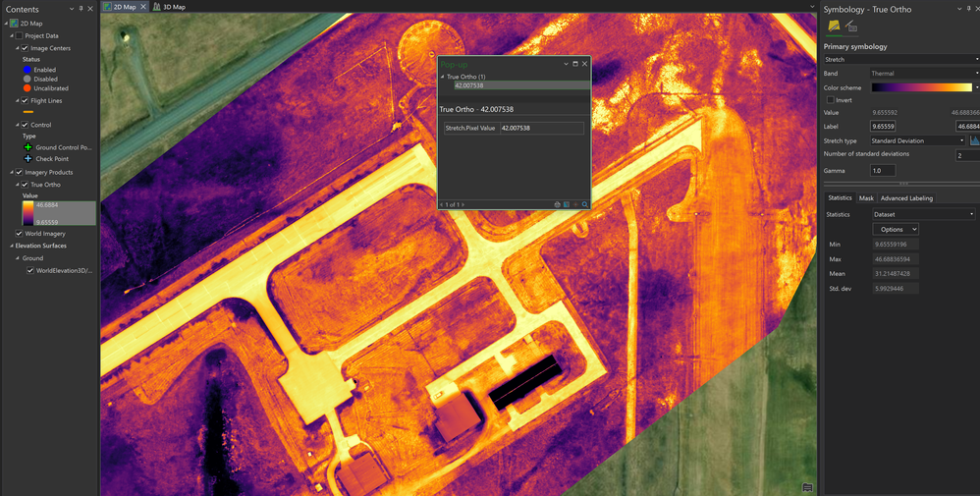Uncheck the Imagery Products group

tap(19, 173)
